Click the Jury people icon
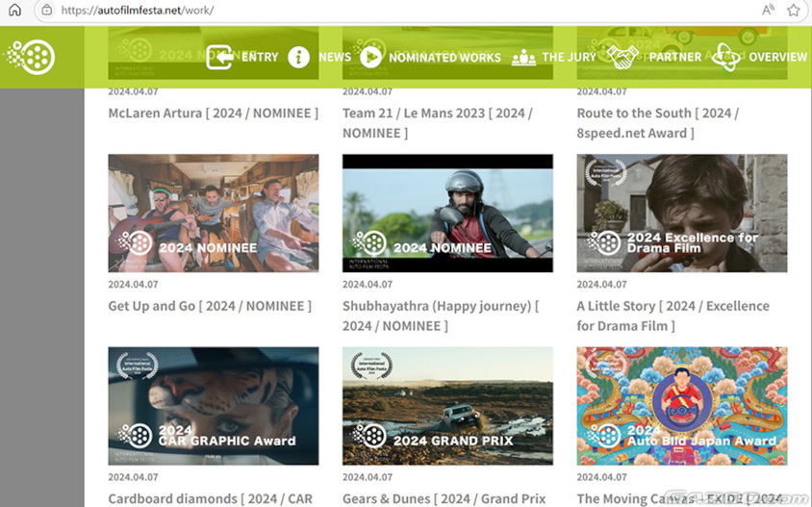 (x=523, y=58)
